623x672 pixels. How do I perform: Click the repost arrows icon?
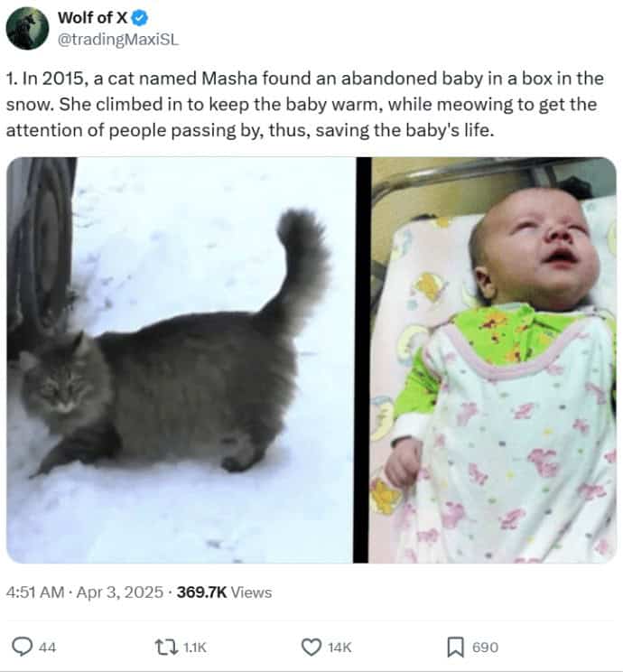(x=166, y=647)
